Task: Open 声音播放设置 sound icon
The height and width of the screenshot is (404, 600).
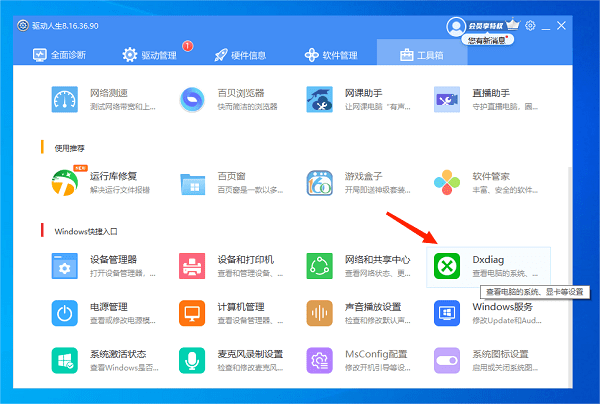Action: [x=320, y=313]
